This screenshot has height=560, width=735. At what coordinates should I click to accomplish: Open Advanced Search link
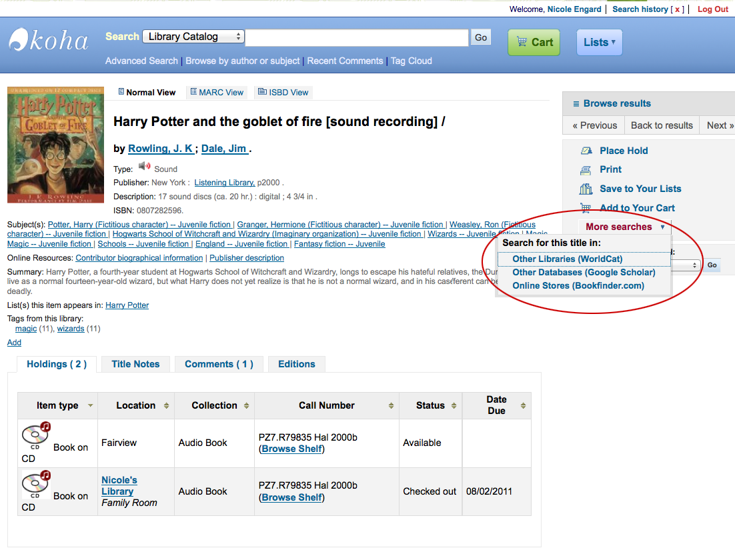point(141,61)
